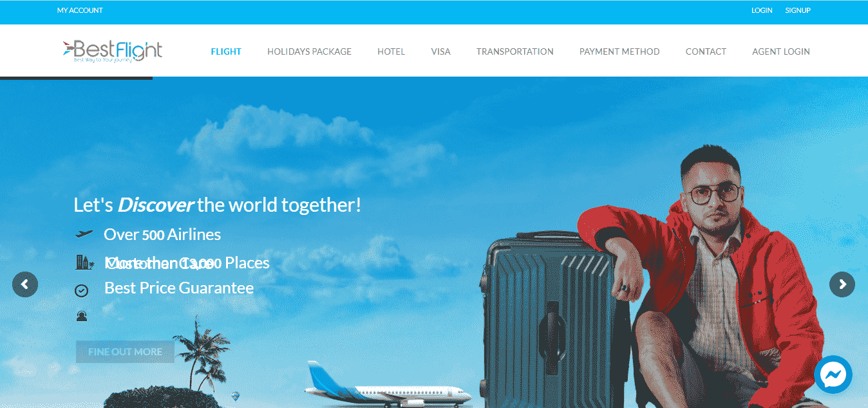The width and height of the screenshot is (868, 408).
Task: Open the Payment Method page
Action: [x=619, y=51]
